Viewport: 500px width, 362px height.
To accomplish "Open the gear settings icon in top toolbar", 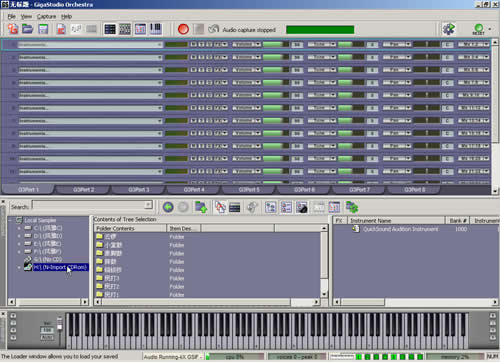I will (449, 29).
